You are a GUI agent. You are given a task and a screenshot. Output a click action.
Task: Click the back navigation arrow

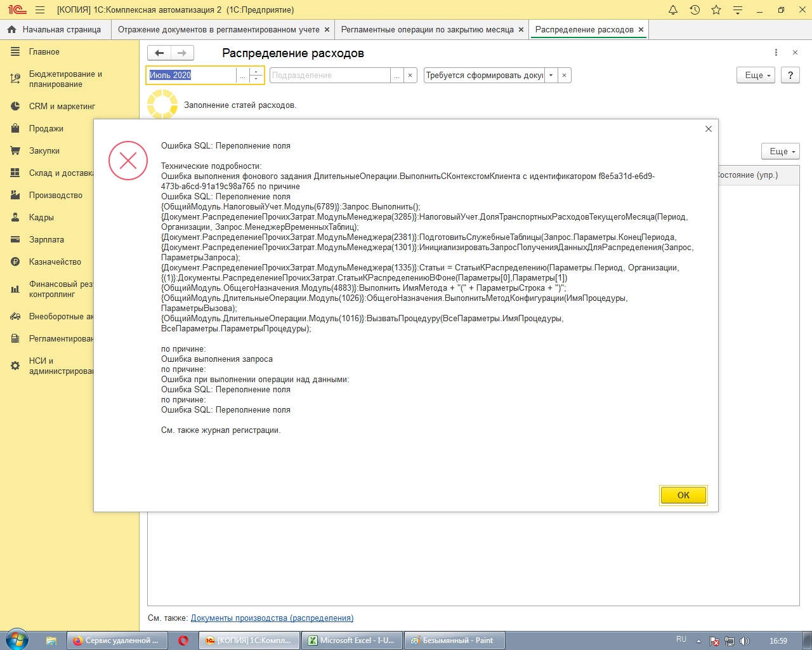pos(159,53)
